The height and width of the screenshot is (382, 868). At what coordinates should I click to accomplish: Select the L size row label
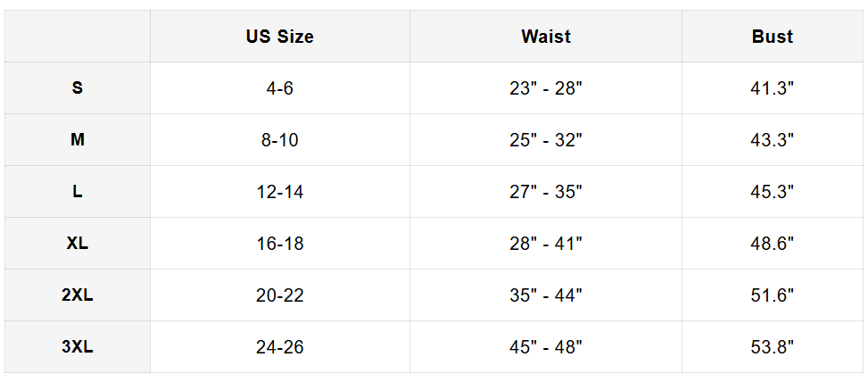pyautogui.click(x=78, y=192)
